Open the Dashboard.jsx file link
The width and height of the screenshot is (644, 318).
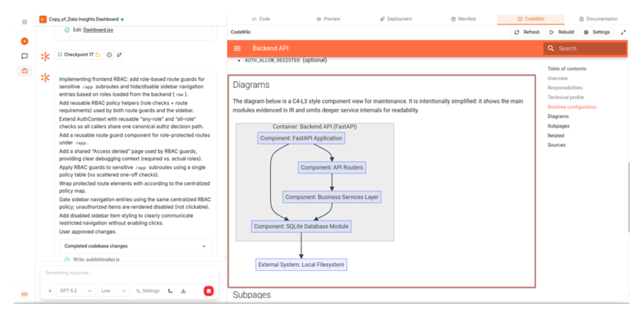coord(98,30)
